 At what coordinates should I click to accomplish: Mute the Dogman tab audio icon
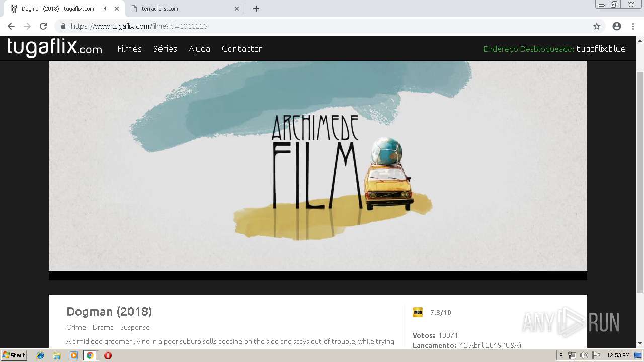tap(106, 9)
